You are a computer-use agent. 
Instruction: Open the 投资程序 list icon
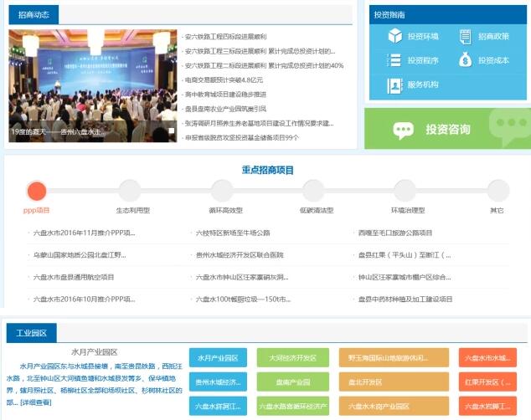(395, 60)
